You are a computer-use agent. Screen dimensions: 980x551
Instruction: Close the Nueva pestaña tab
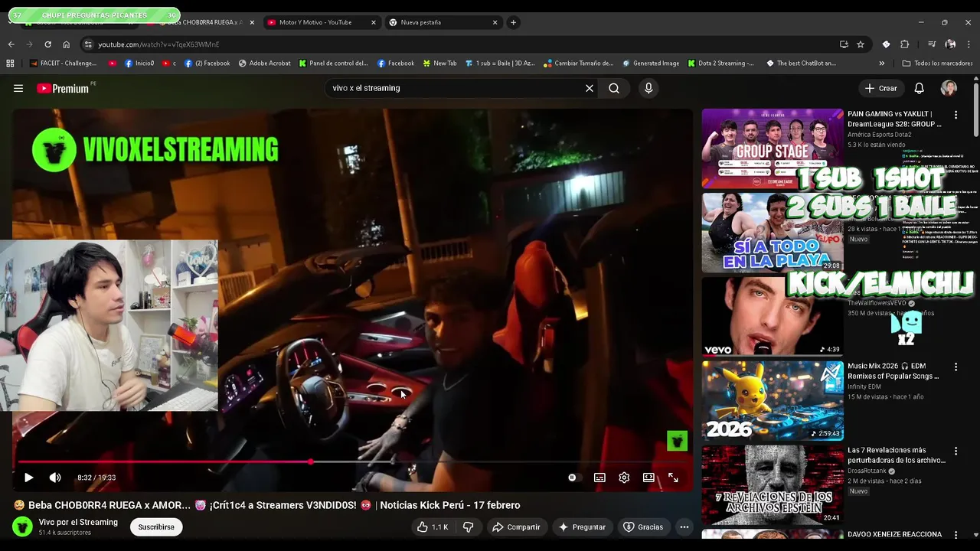[495, 22]
